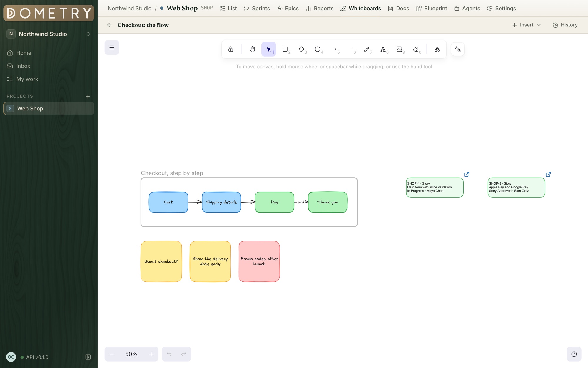Go back with the left arrow
Viewport: 588px width, 368px height.
point(109,25)
